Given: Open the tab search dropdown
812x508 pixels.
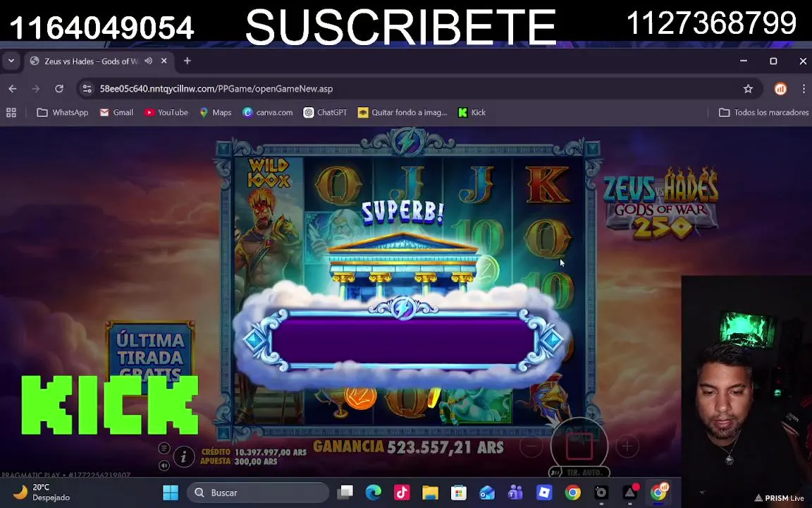Looking at the screenshot, I should [x=11, y=61].
